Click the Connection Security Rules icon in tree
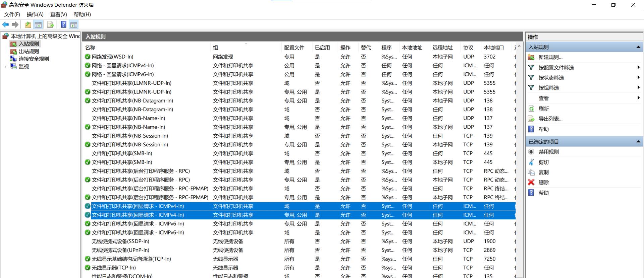This screenshot has width=644, height=278. 13,59
